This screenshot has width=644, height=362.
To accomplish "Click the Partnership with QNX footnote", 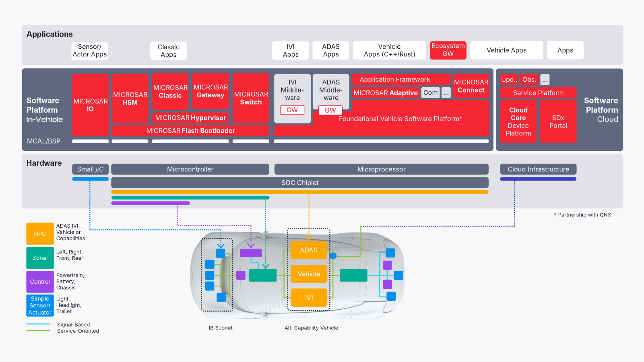I will tap(582, 215).
